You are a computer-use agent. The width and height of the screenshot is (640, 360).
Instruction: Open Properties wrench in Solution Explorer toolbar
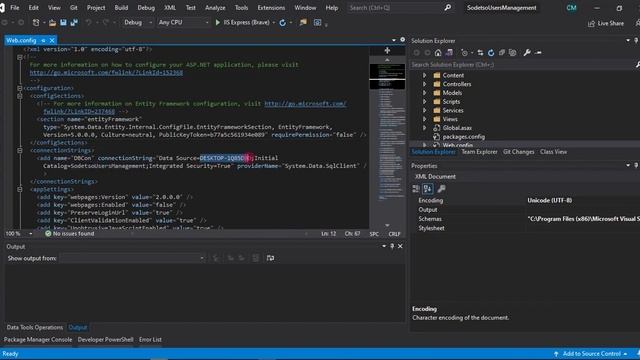527,53
